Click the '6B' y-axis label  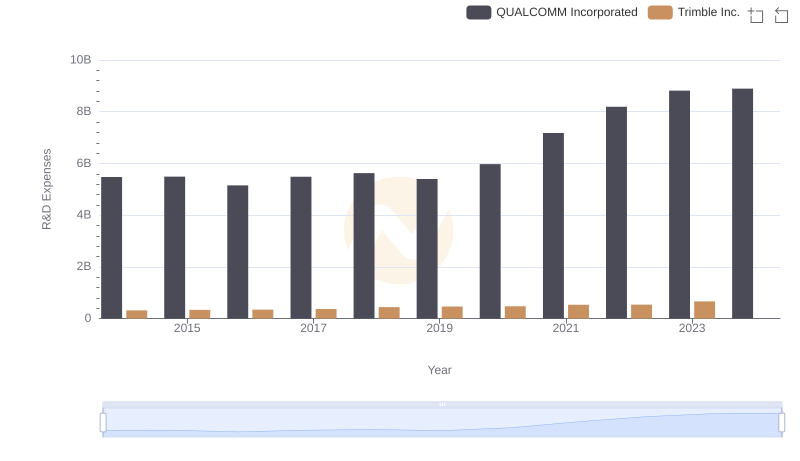point(84,163)
